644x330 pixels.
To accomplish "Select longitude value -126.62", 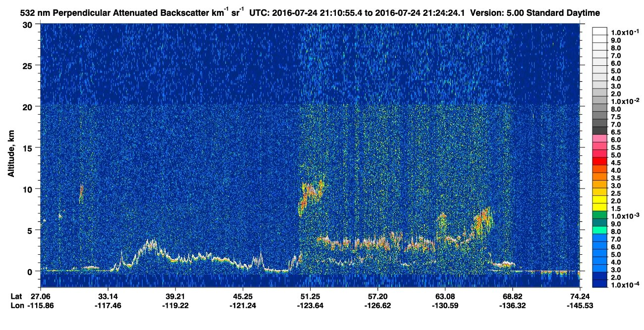I will pyautogui.click(x=377, y=306).
